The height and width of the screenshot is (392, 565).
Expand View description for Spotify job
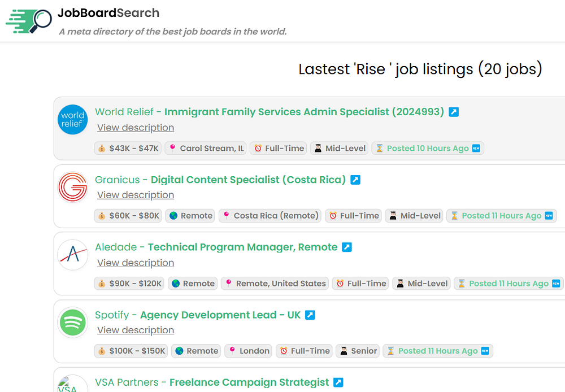136,330
